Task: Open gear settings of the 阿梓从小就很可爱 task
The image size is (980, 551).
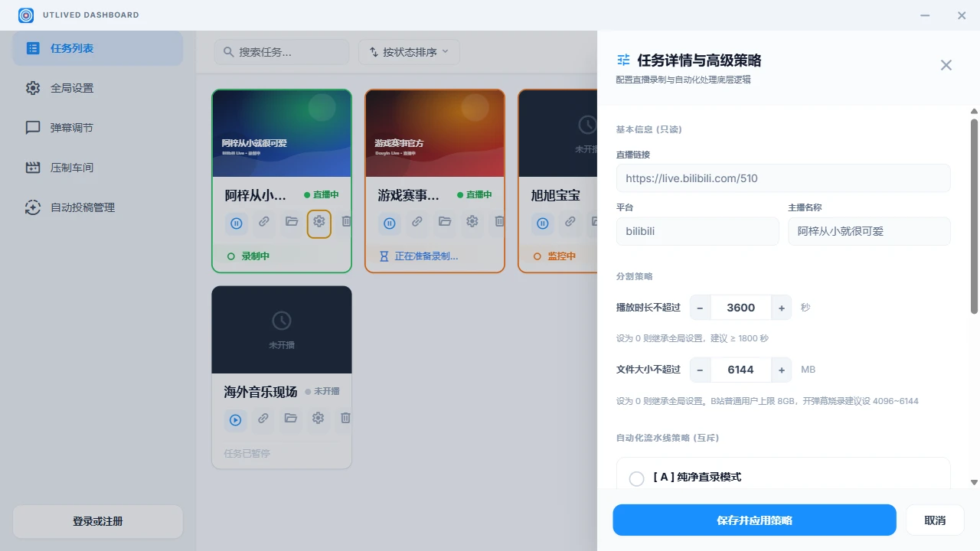Action: click(319, 223)
